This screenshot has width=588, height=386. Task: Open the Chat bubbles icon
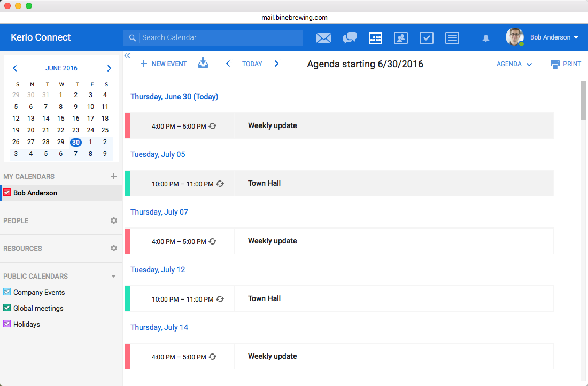click(350, 38)
